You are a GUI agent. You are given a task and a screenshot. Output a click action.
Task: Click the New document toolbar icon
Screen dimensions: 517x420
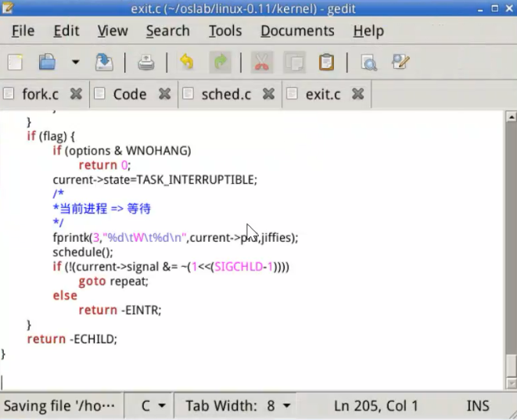15,63
